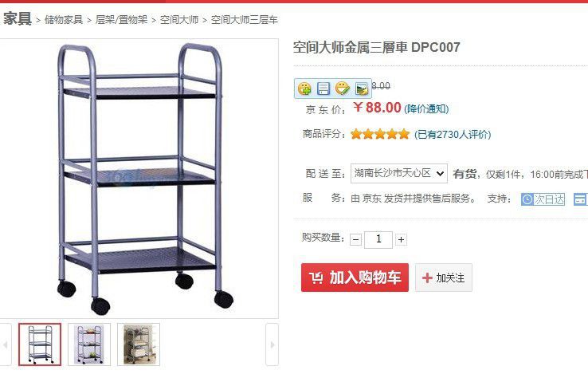Screen dimensions: 588x374
Task: Click the smiley with green plus icon
Action: (x=304, y=89)
